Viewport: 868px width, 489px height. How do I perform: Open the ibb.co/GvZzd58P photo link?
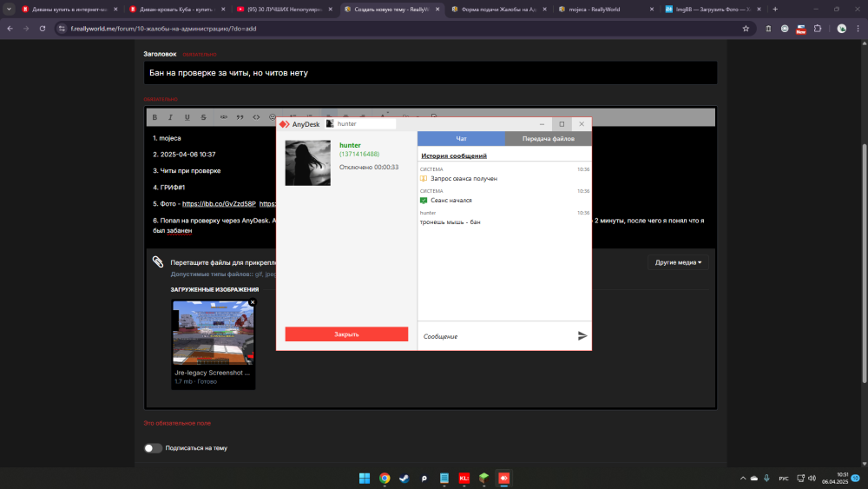(219, 204)
